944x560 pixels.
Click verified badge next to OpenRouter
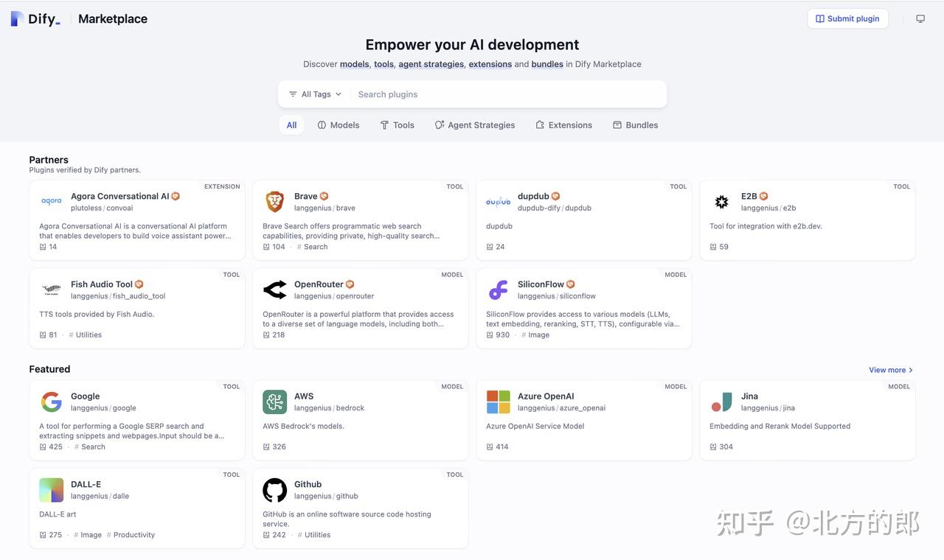point(350,284)
